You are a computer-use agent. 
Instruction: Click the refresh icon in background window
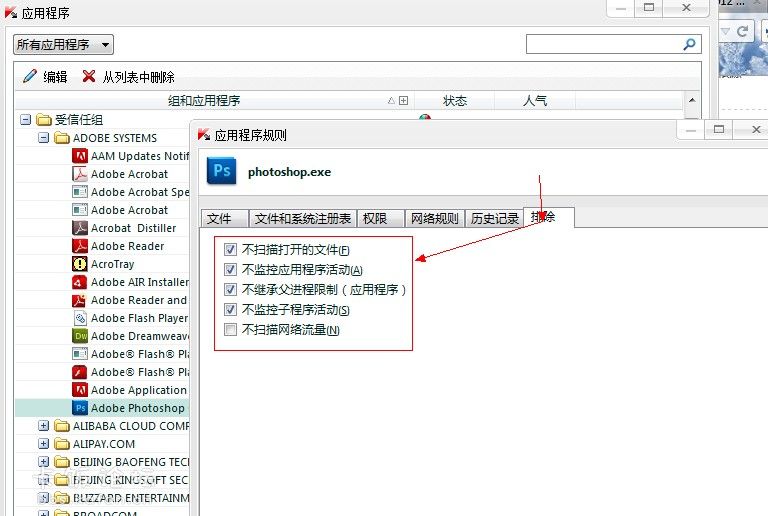pyautogui.click(x=742, y=31)
